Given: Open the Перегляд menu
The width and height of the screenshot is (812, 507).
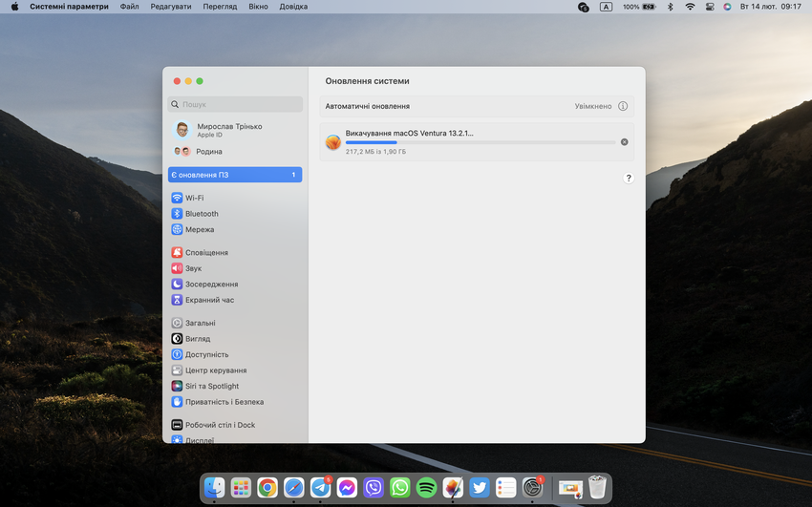Looking at the screenshot, I should tap(220, 7).
